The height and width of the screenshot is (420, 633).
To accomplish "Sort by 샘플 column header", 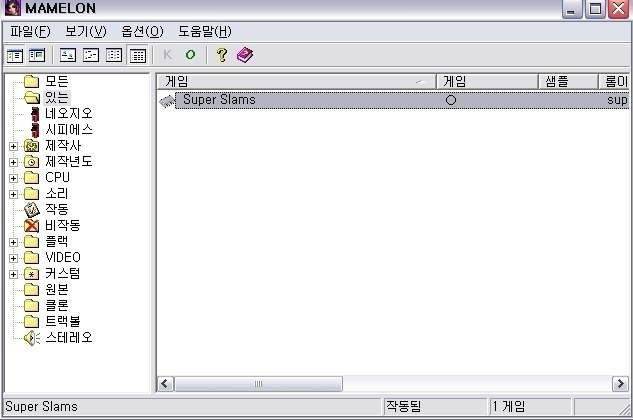I will tap(568, 82).
